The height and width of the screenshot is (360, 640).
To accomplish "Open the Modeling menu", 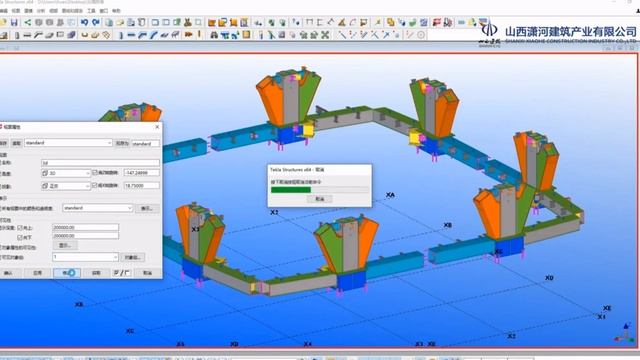I will (x=29, y=11).
